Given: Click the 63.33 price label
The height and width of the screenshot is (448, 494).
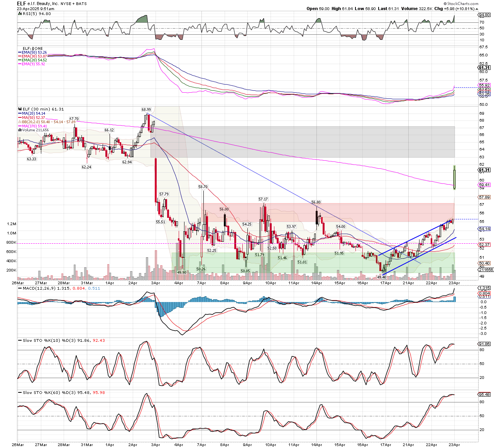Looking at the screenshot, I should click(32, 159).
